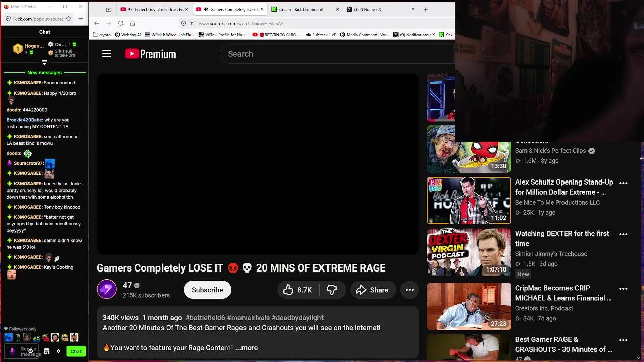
Task: Open Creators Inc. Podcast channel link
Action: (544, 308)
